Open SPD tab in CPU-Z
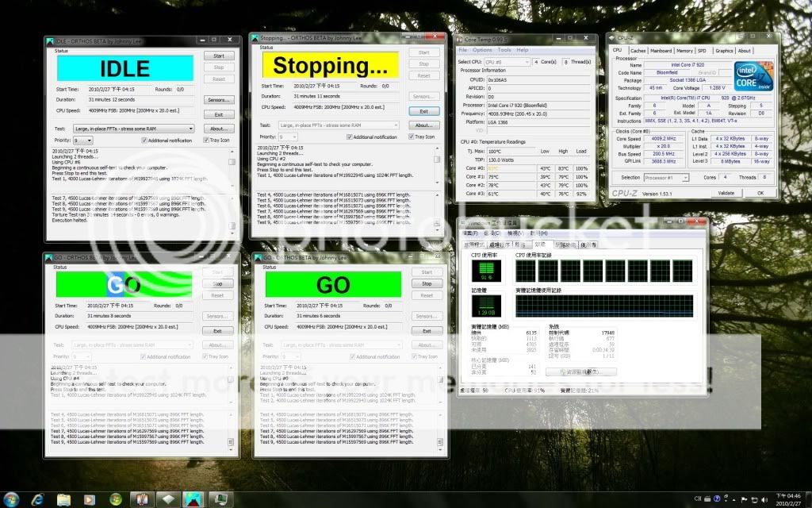This screenshot has width=812, height=508. pos(702,51)
